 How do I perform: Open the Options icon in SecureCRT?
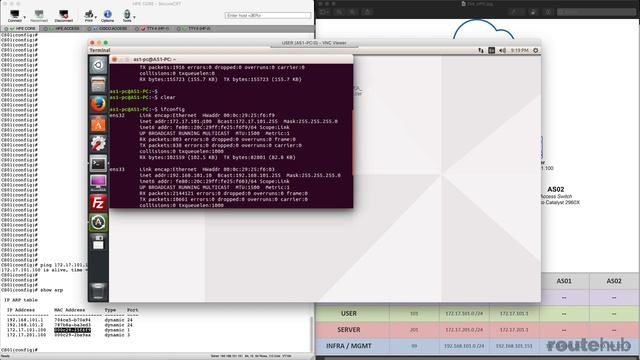(x=107, y=16)
